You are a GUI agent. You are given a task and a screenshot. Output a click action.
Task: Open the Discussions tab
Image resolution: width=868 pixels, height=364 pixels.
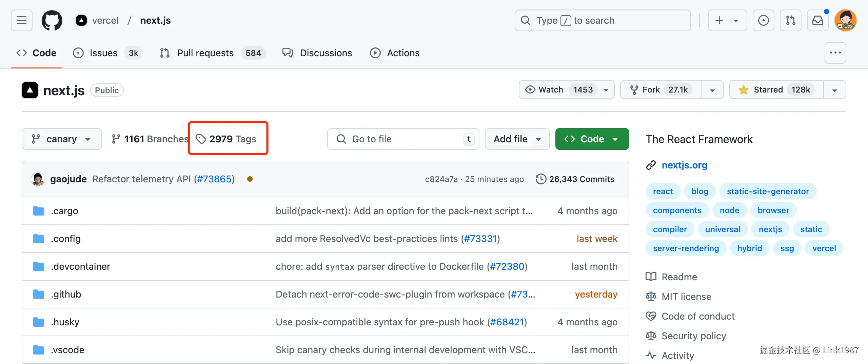click(317, 53)
